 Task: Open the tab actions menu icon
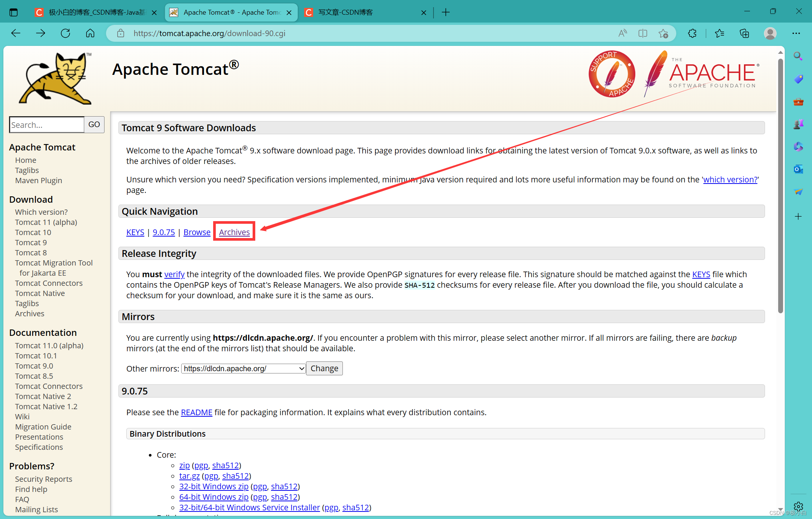pos(14,12)
